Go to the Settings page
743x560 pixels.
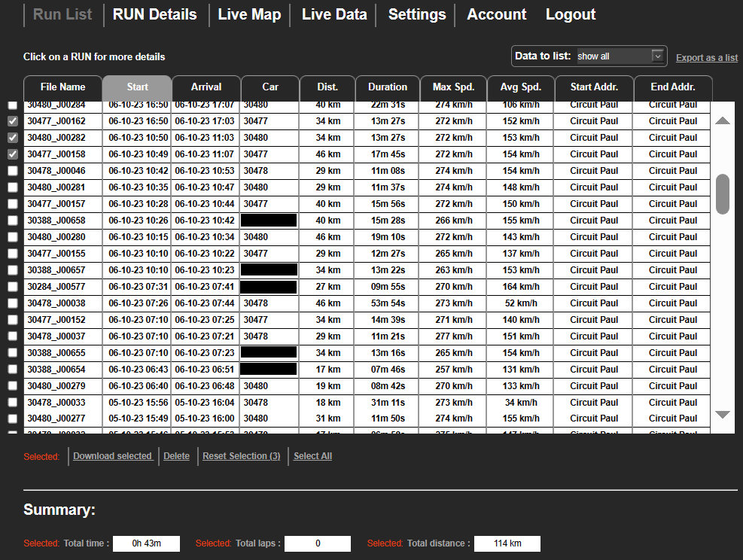coord(416,15)
